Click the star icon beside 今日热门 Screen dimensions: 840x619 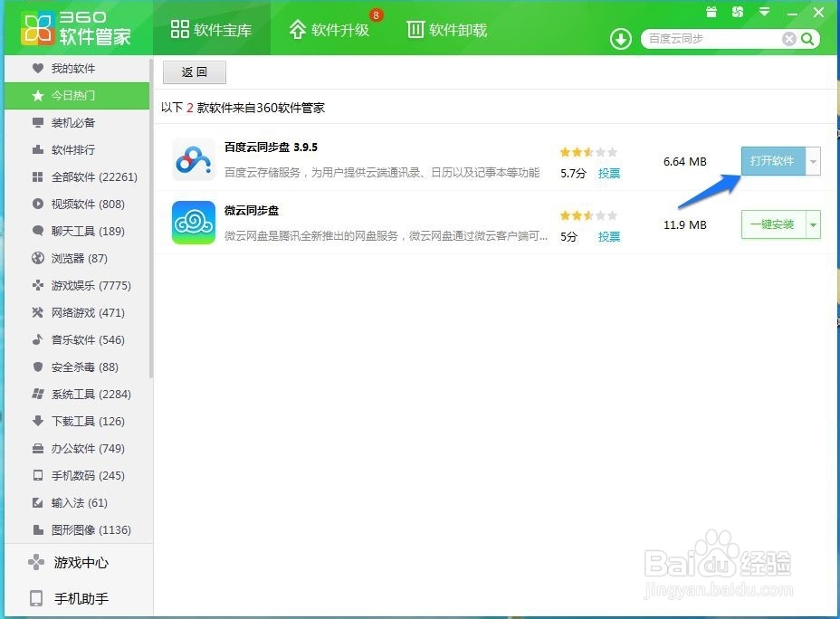click(37, 96)
